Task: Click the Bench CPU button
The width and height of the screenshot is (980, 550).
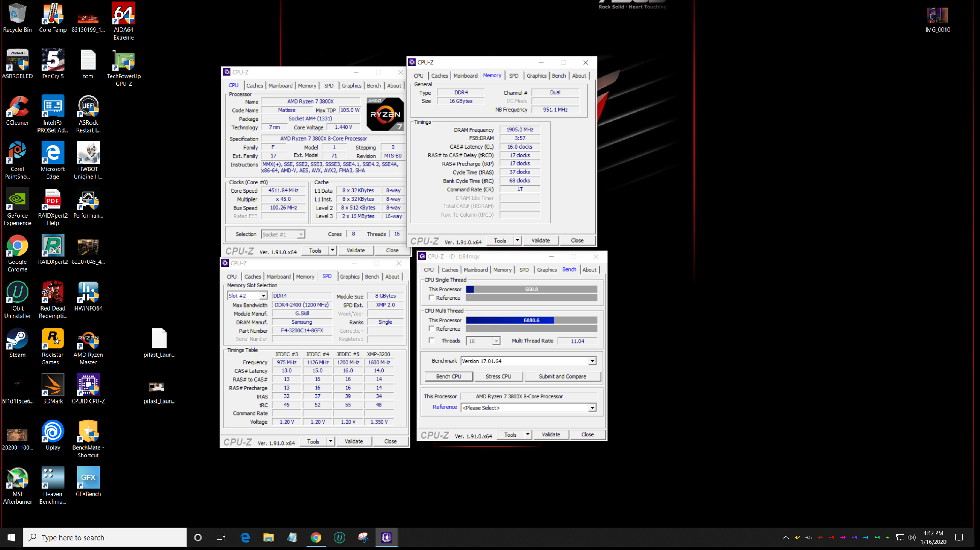Action: pyautogui.click(x=449, y=376)
